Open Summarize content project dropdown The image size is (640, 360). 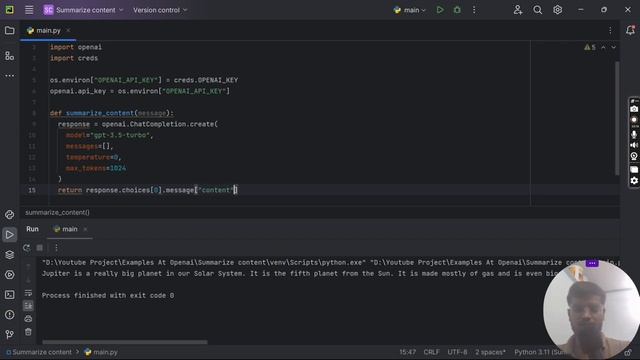tap(83, 10)
